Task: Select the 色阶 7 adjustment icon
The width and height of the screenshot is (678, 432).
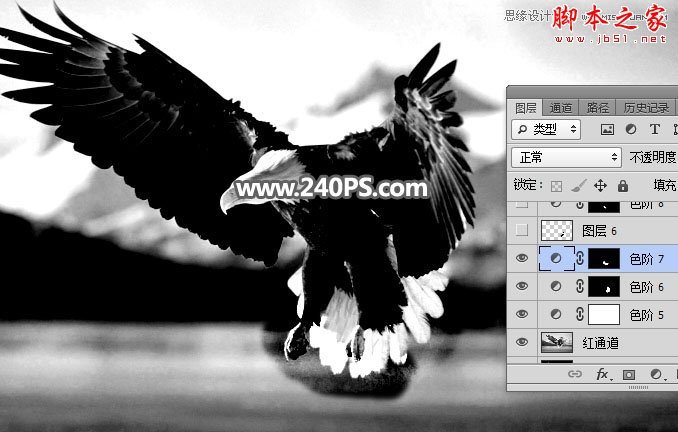Action: tap(556, 259)
